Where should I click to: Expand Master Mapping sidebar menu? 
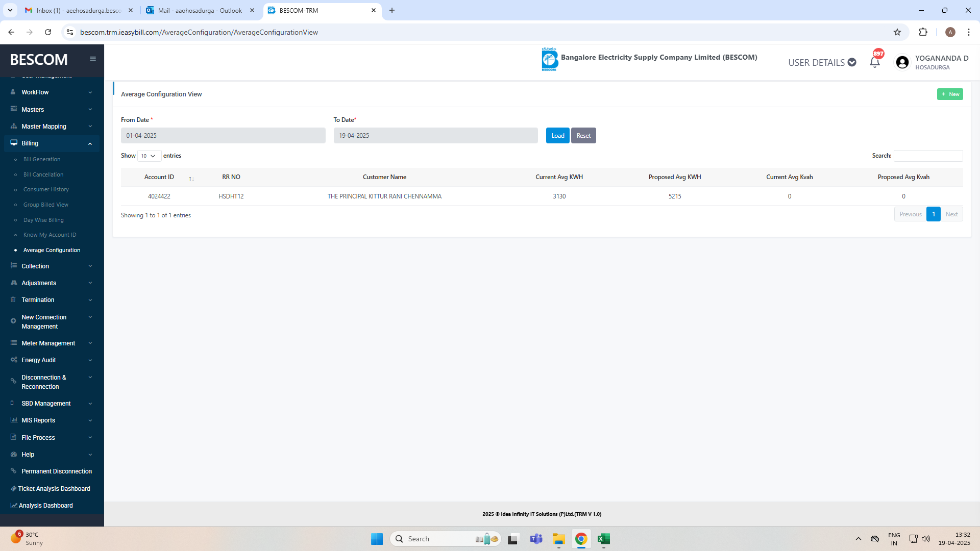click(51, 127)
